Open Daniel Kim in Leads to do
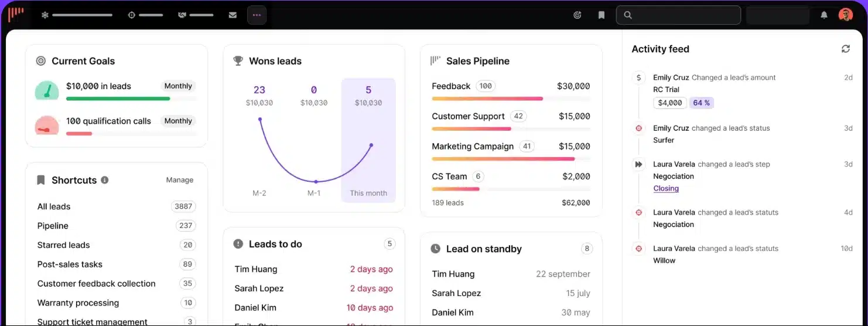 pos(313,308)
